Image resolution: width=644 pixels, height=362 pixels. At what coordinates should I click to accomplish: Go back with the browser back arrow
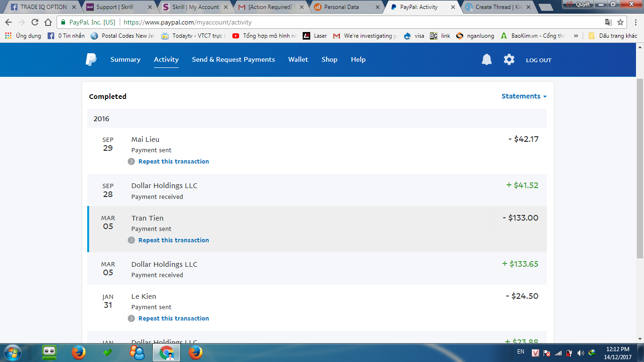pyautogui.click(x=8, y=22)
